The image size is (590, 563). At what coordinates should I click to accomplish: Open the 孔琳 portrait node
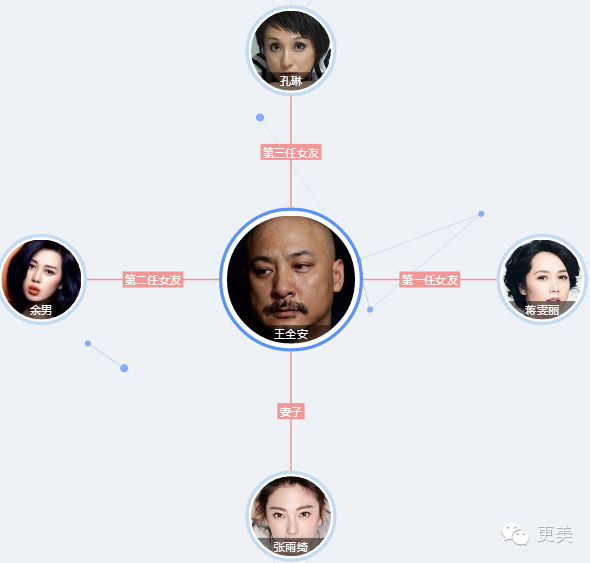[291, 51]
